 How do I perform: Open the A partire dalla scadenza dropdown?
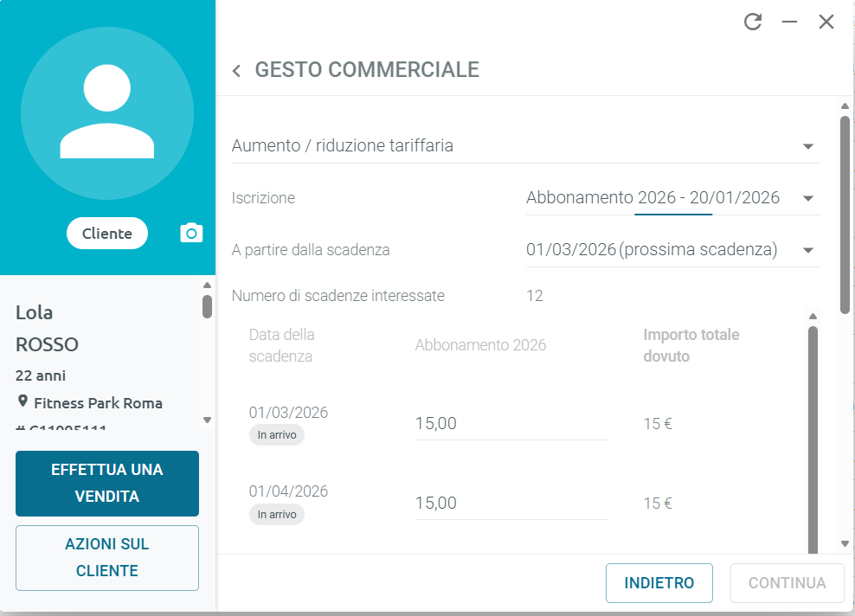pos(673,250)
